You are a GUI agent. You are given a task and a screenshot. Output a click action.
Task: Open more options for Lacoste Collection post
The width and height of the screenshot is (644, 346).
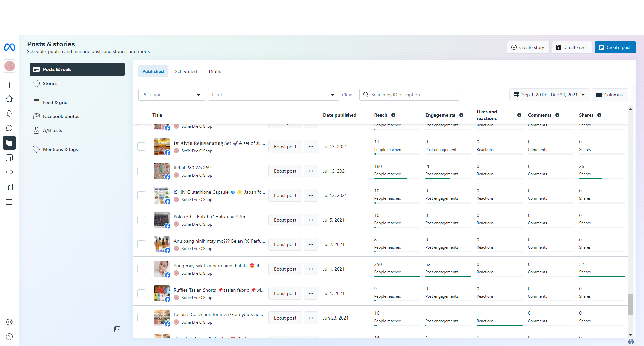pos(311,318)
